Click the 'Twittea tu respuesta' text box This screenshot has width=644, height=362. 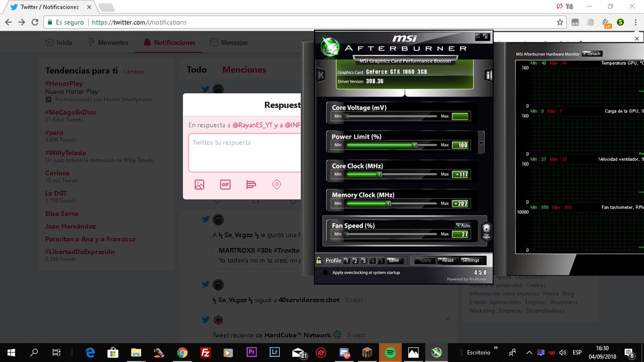(x=244, y=153)
